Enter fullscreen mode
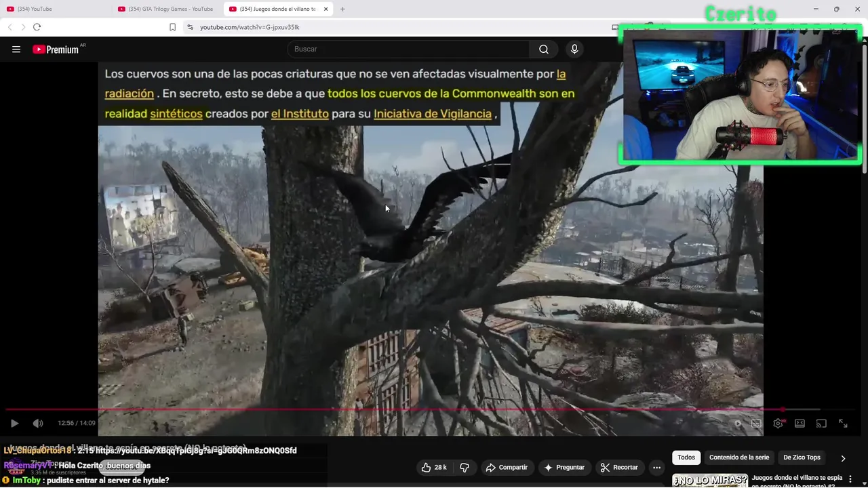The image size is (868, 488). coord(843,423)
